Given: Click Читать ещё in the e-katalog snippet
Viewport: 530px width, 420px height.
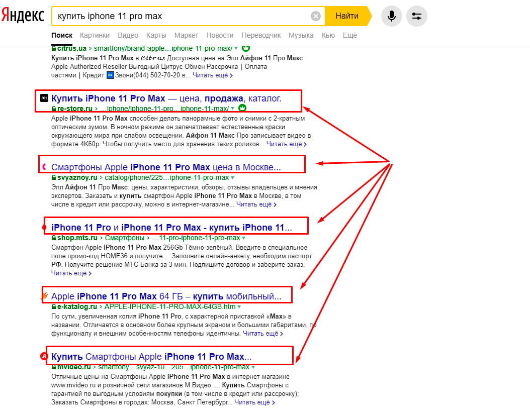Looking at the screenshot, I should [262, 333].
